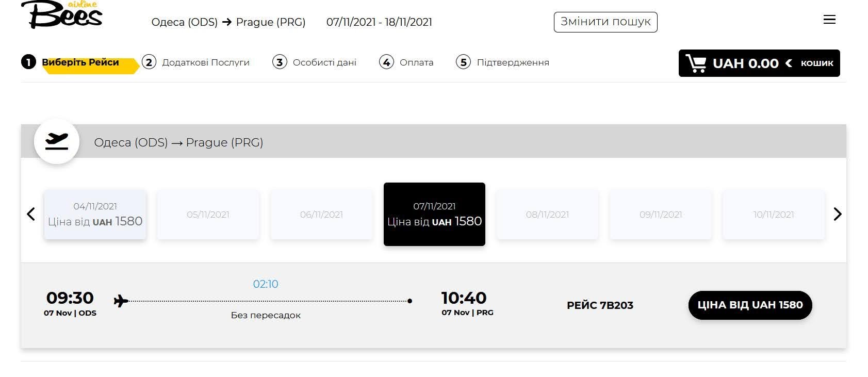Select the Виберіть Рейси step

80,62
